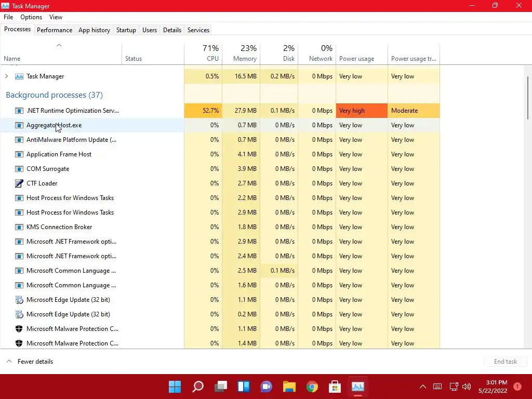This screenshot has height=399, width=532.
Task: Click the AntiMalware Platform Update icon
Action: [x=19, y=140]
